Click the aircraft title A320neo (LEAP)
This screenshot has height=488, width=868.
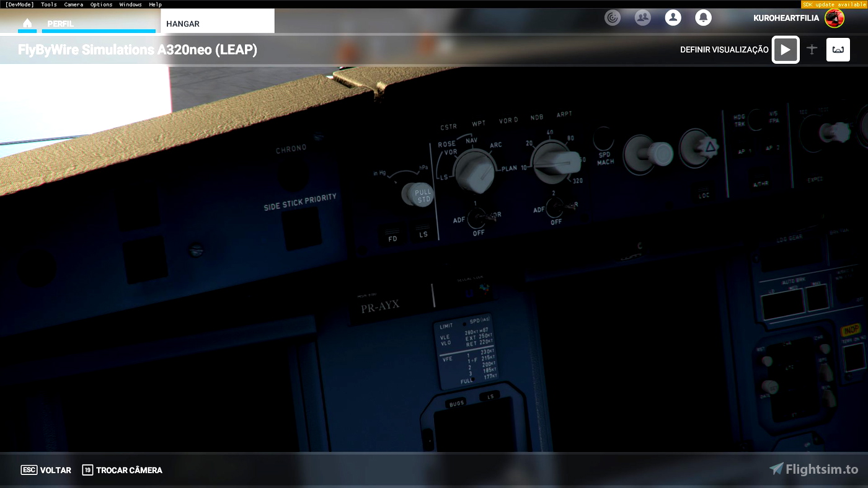[138, 50]
